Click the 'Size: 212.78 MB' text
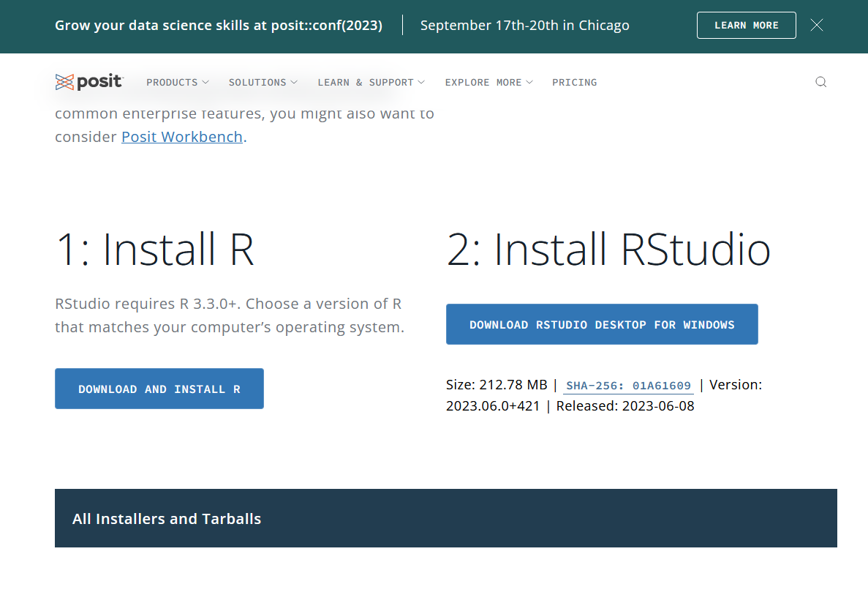The height and width of the screenshot is (595, 868). (497, 385)
